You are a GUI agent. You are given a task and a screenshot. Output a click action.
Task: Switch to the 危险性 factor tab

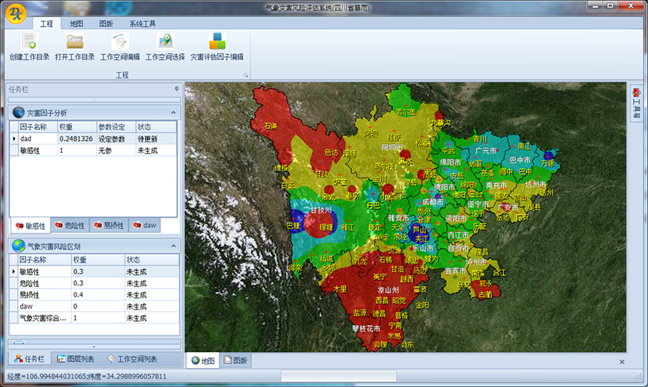[70, 225]
